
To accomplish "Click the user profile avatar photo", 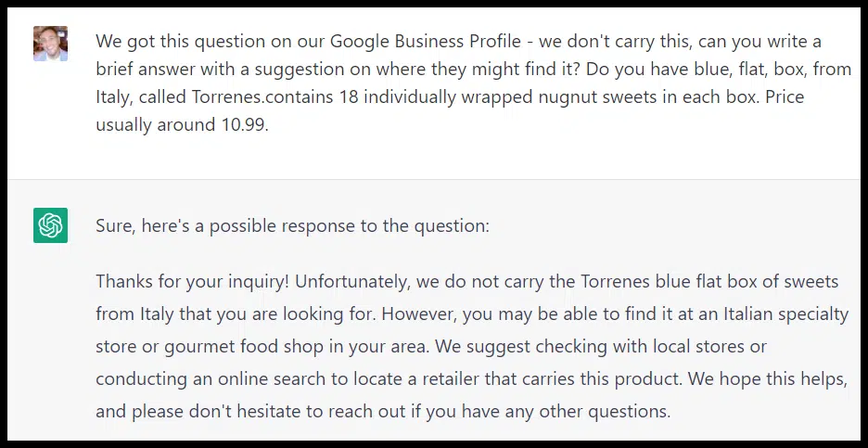I will point(50,44).
